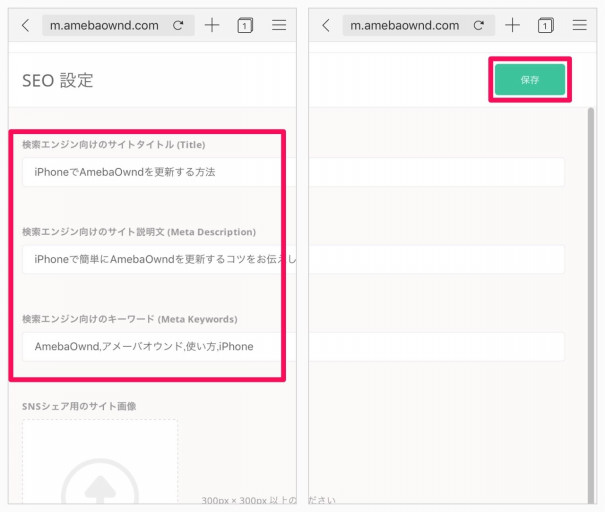This screenshot has height=512, width=605.
Task: Click the SEO 設定 heading
Action: [58, 80]
